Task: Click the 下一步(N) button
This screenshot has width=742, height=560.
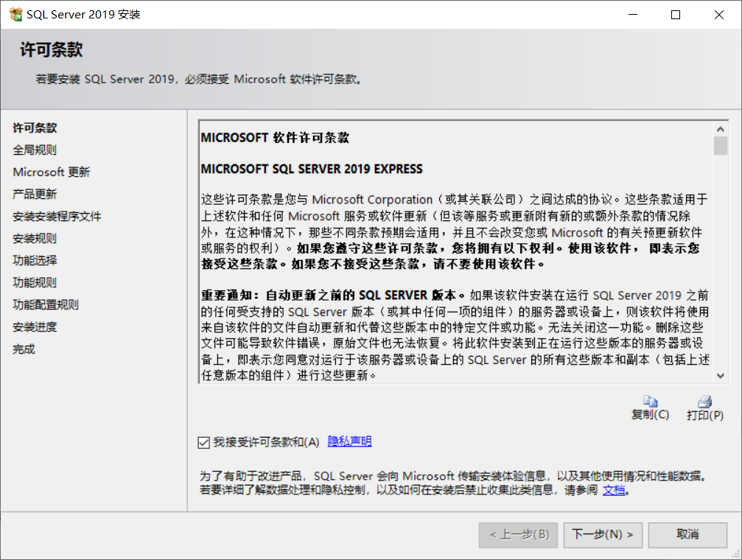Action: click(603, 535)
